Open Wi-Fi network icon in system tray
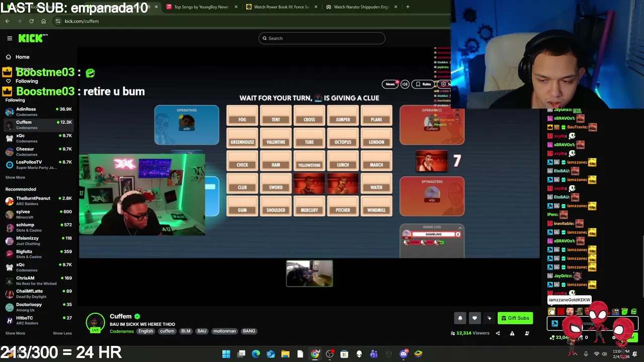The image size is (644, 362). tap(597, 354)
